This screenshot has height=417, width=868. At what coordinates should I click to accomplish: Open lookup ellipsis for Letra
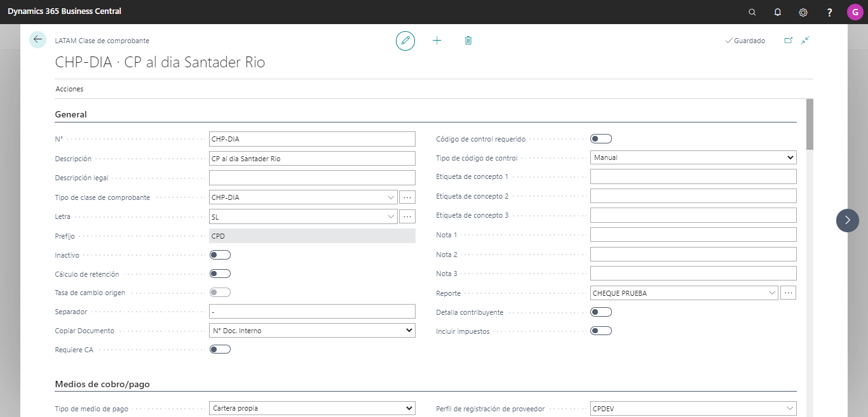pyautogui.click(x=407, y=217)
